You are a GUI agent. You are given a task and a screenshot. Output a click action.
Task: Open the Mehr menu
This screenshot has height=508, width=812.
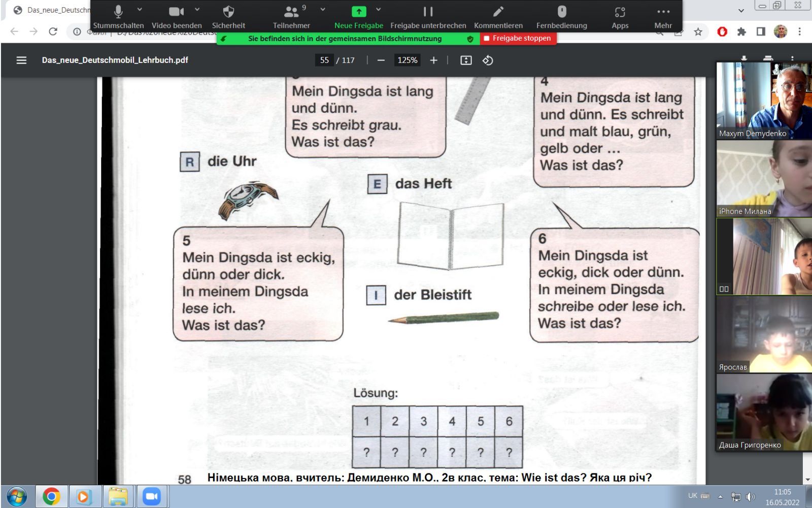[x=663, y=12]
